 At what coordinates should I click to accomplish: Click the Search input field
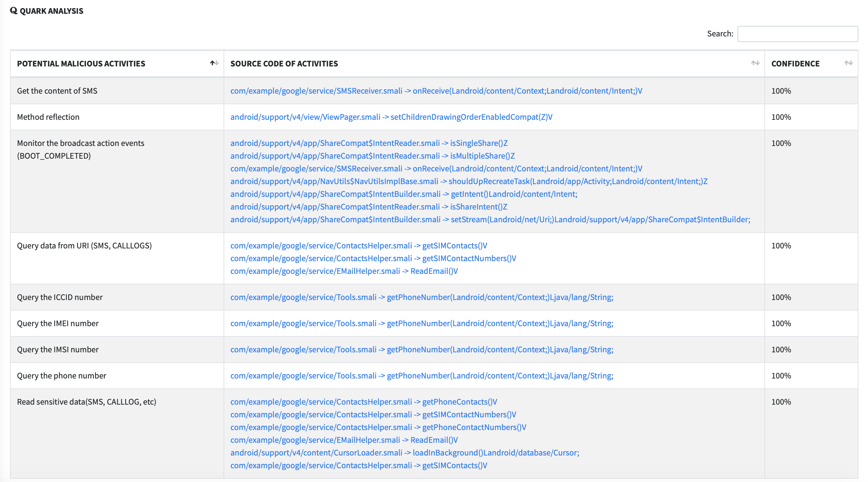click(x=797, y=34)
